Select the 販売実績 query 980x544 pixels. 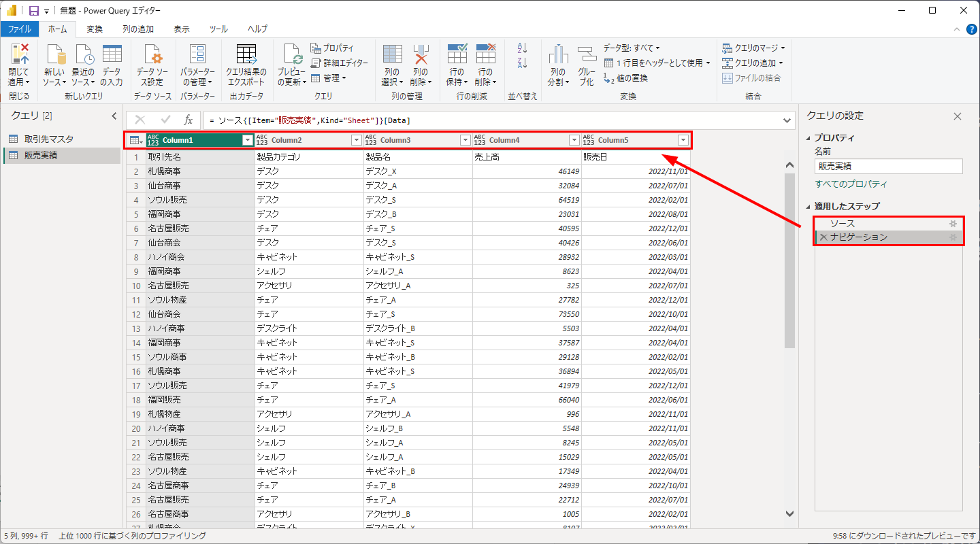pos(61,155)
